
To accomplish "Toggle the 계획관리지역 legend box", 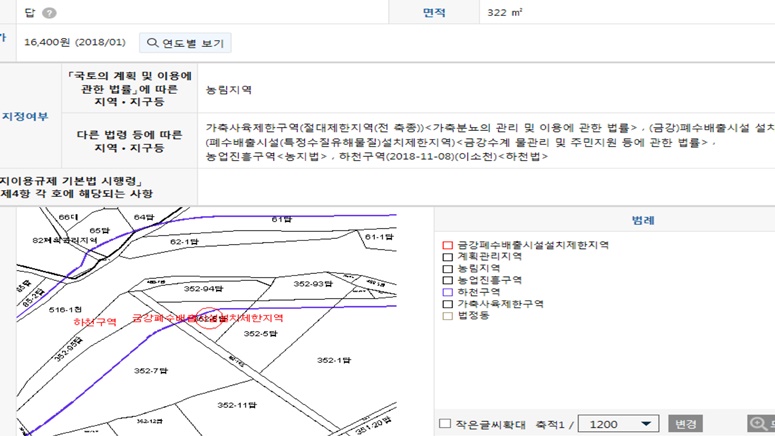I will click(x=448, y=256).
